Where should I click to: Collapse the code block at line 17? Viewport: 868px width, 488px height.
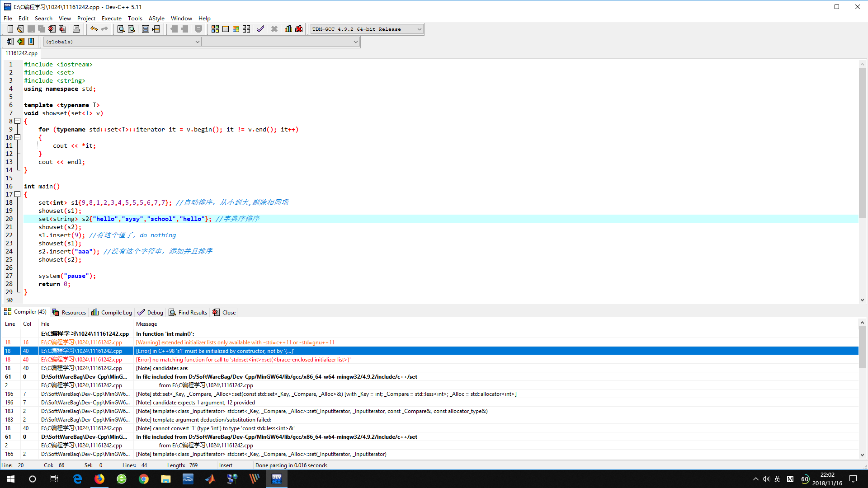pos(18,194)
